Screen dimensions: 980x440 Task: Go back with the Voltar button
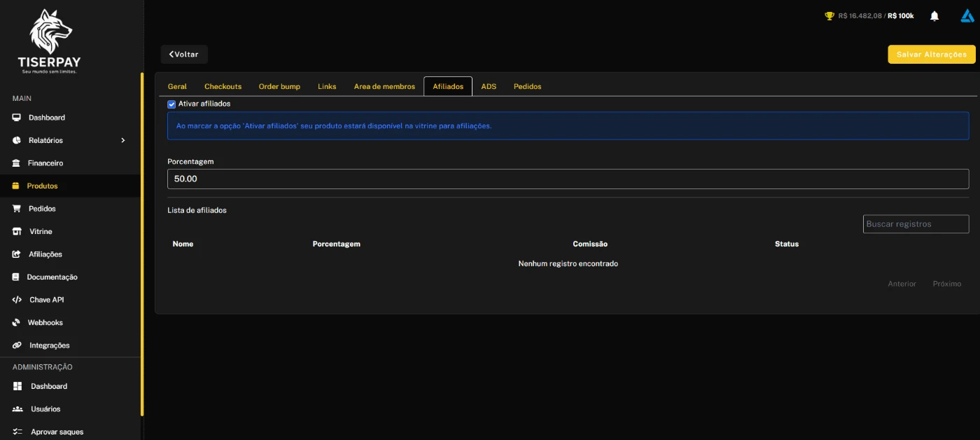coord(184,55)
